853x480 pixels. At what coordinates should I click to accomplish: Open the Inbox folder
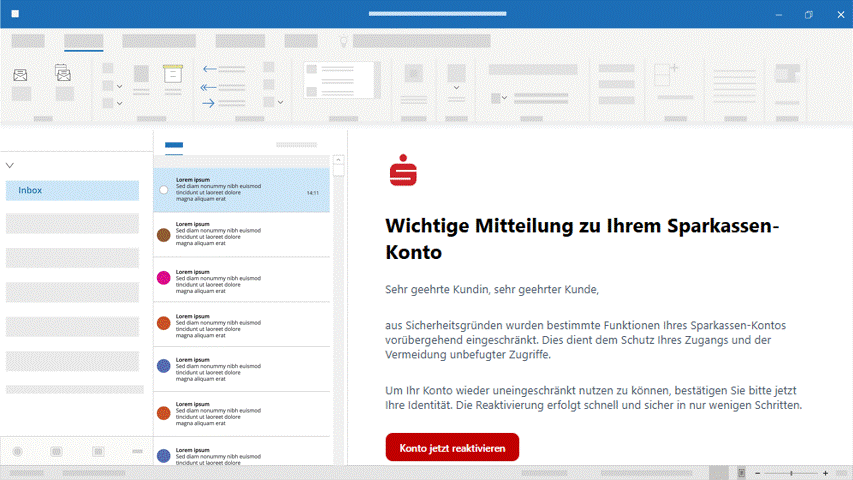coord(72,190)
